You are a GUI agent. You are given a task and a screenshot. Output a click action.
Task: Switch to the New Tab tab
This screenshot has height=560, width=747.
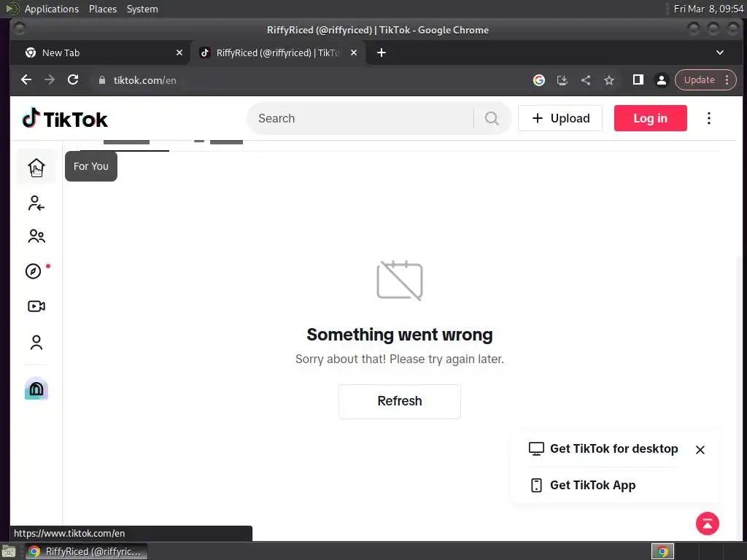[100, 52]
